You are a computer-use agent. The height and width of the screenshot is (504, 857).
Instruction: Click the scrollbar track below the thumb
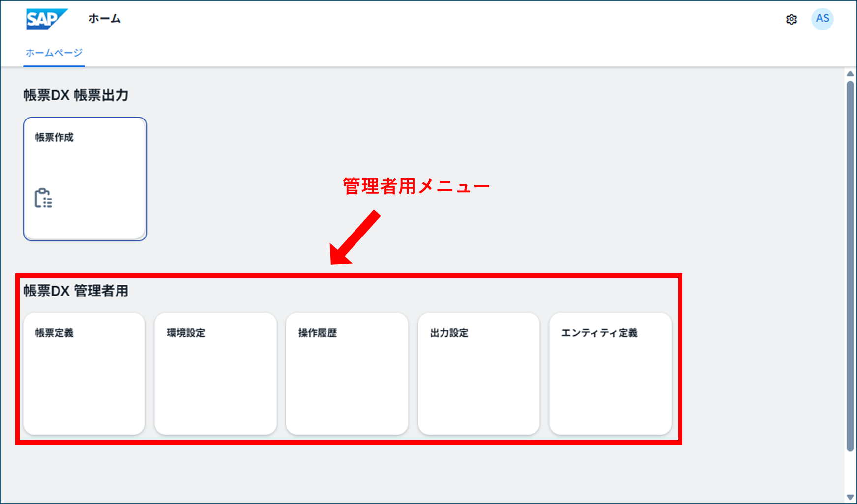click(x=850, y=472)
